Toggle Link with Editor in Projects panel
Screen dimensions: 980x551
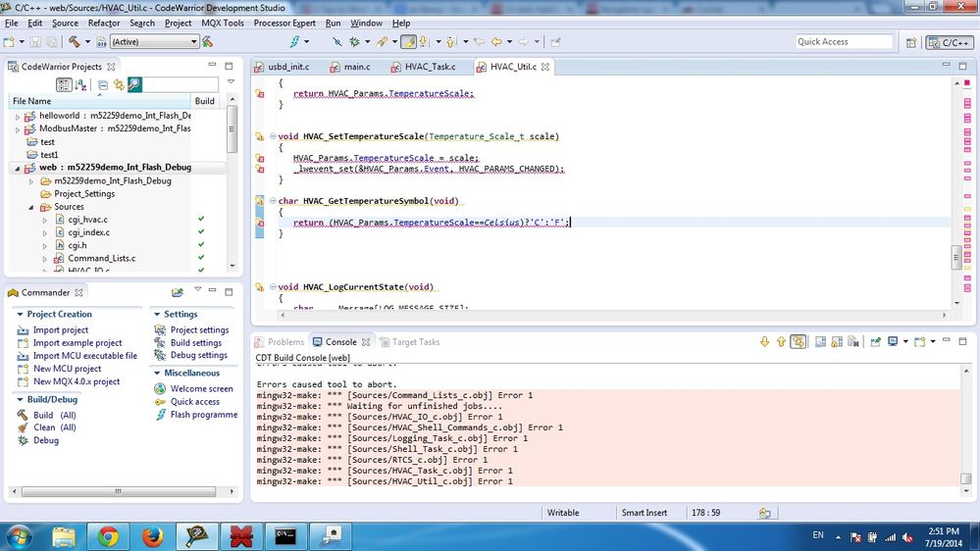pyautogui.click(x=119, y=84)
